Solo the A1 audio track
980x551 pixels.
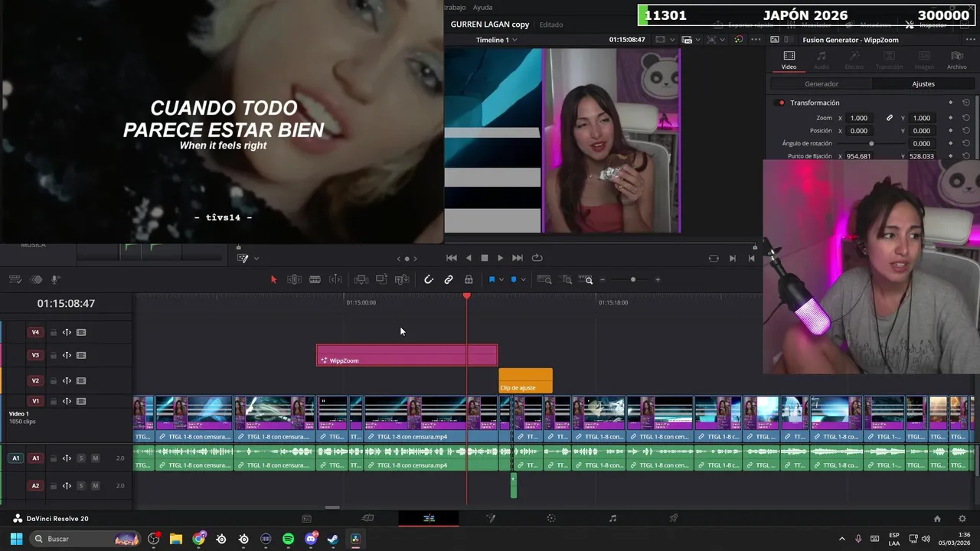pos(81,458)
